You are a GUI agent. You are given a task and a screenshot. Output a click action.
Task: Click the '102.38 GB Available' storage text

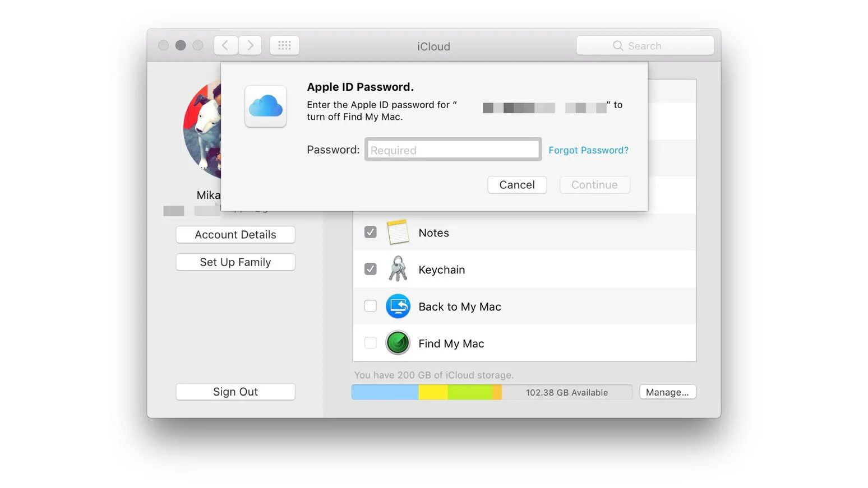[x=566, y=393]
